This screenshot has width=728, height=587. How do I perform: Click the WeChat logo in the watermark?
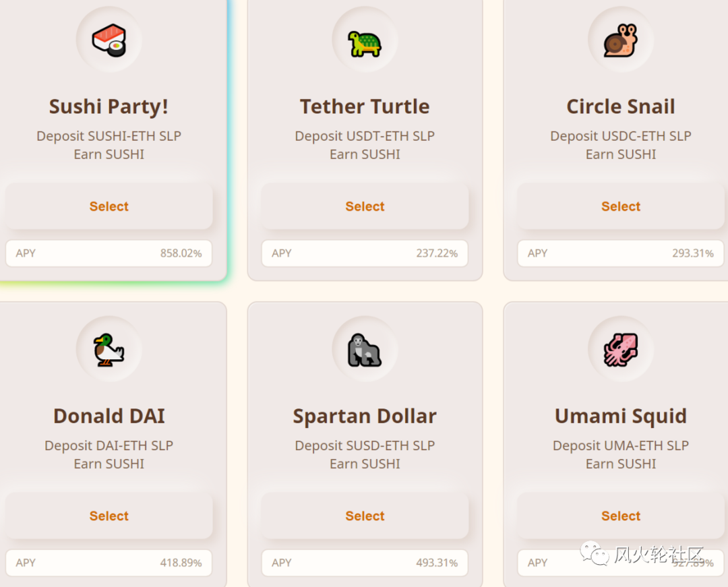pyautogui.click(x=595, y=553)
